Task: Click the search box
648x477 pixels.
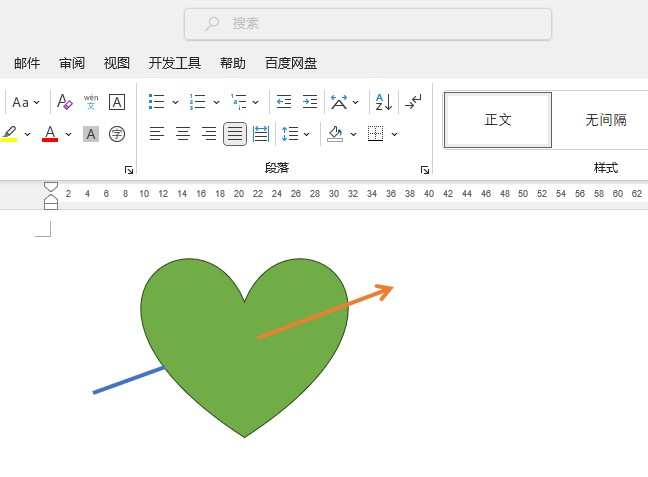Action: click(x=368, y=24)
